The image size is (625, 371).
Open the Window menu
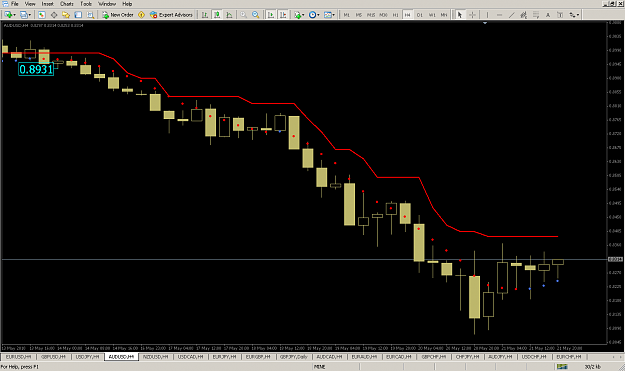click(x=107, y=4)
